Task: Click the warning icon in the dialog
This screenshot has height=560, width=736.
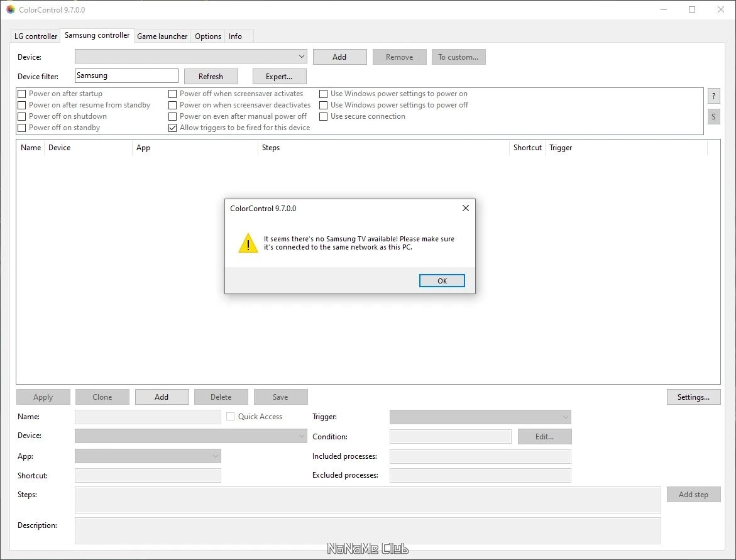Action: click(x=248, y=243)
